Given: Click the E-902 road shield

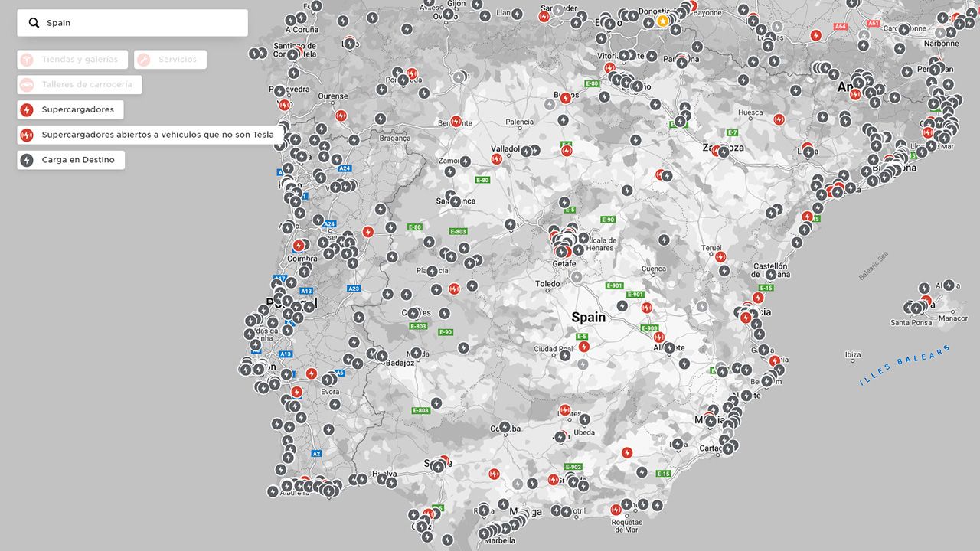Looking at the screenshot, I should tap(573, 467).
